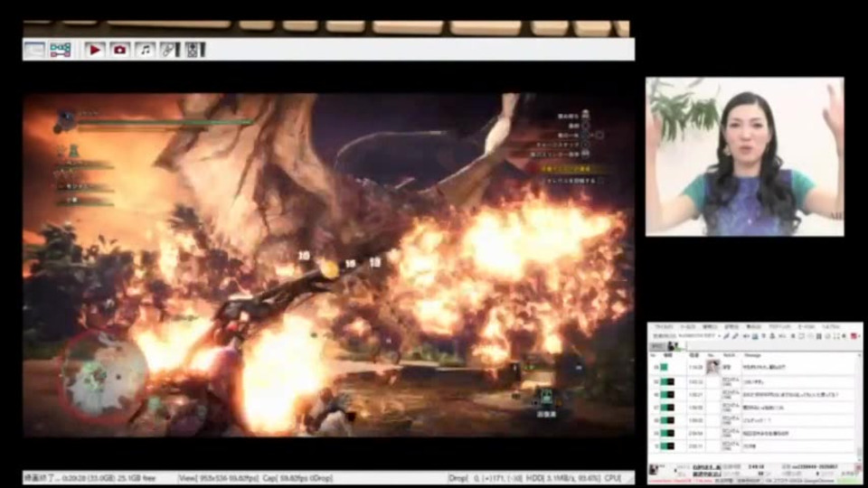868x488 pixels.
Task: Open first menu in comment viewer menu bar
Action: tap(664, 327)
